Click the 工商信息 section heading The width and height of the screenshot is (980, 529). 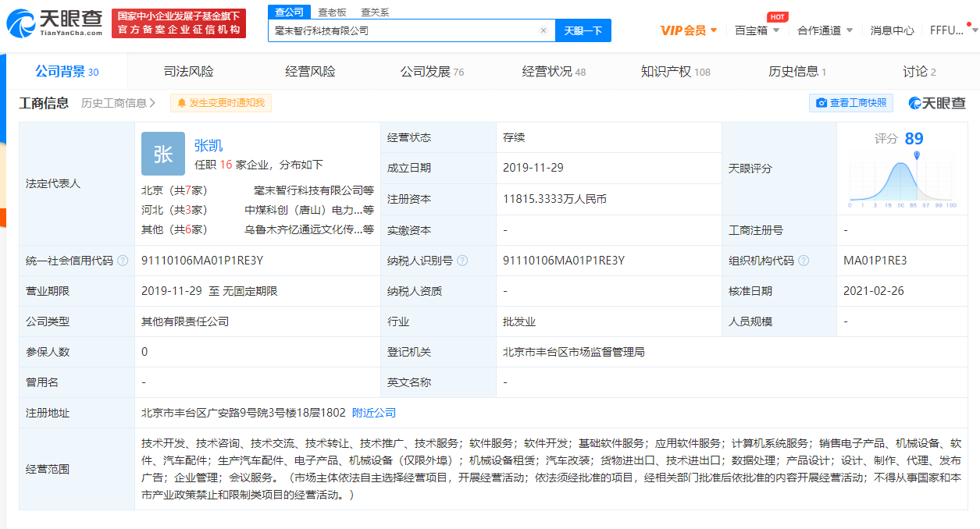(44, 103)
